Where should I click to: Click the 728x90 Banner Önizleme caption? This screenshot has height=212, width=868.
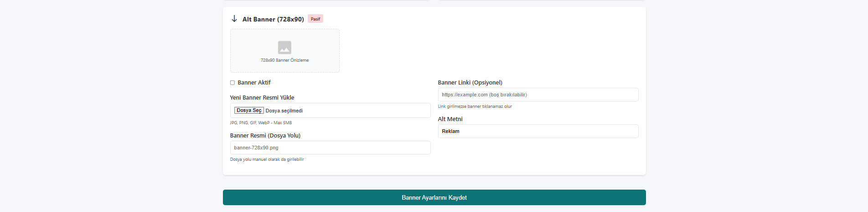284,60
